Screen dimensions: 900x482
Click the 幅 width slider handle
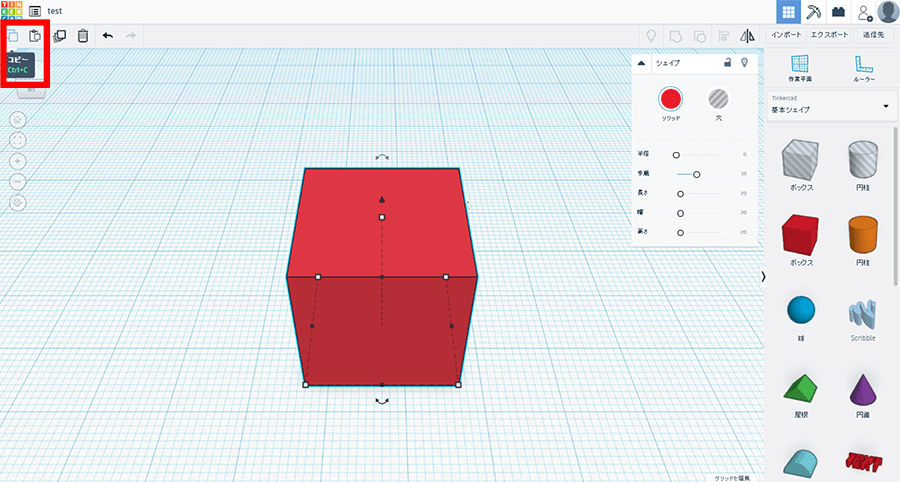pos(680,213)
